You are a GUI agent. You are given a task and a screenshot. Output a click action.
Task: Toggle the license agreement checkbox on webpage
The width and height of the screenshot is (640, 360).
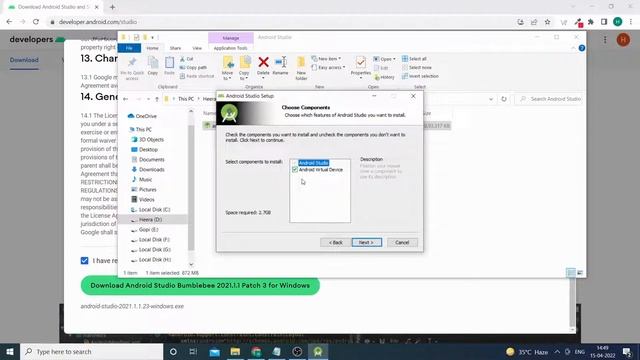pyautogui.click(x=84, y=260)
